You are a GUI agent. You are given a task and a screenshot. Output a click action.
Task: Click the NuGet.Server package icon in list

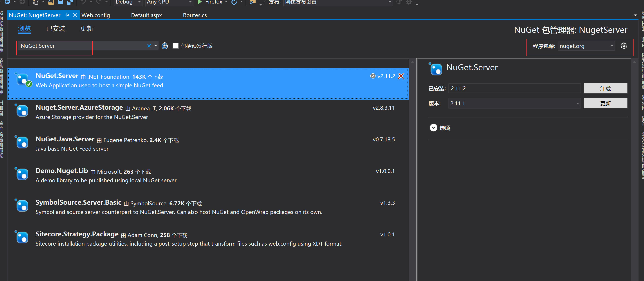coord(23,80)
